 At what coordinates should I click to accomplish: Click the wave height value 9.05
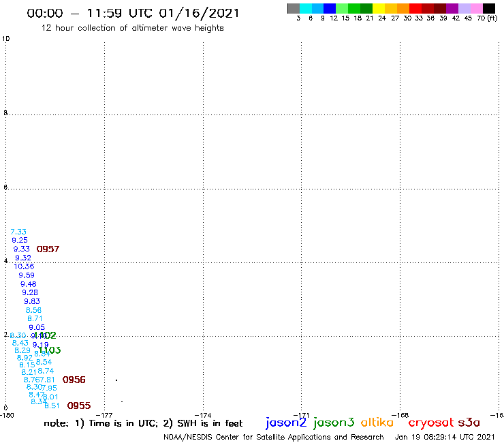tap(37, 328)
